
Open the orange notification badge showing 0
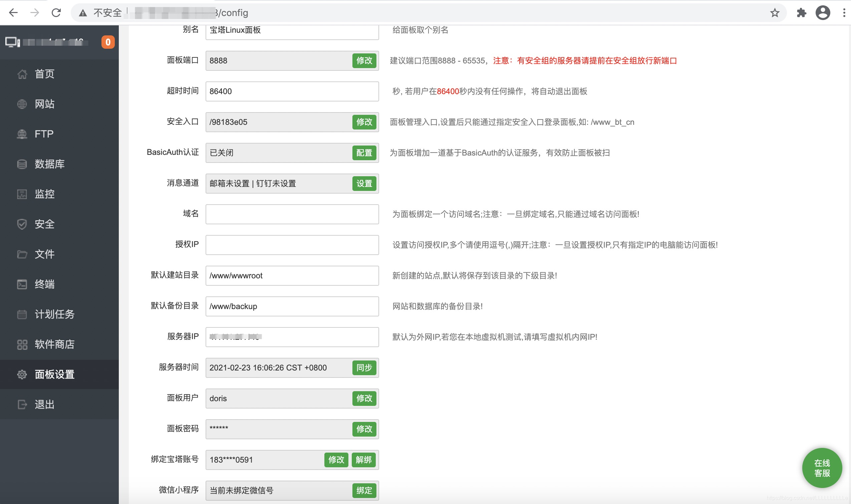pyautogui.click(x=108, y=42)
